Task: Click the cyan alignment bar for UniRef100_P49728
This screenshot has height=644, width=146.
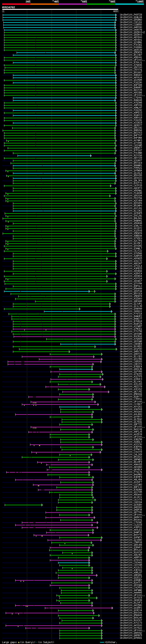Action: click(x=60, y=15)
